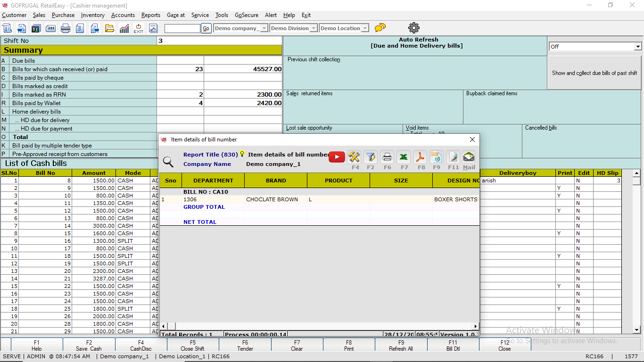Open the GoSecure menu
Image resolution: width=644 pixels, height=362 pixels.
coord(247,15)
